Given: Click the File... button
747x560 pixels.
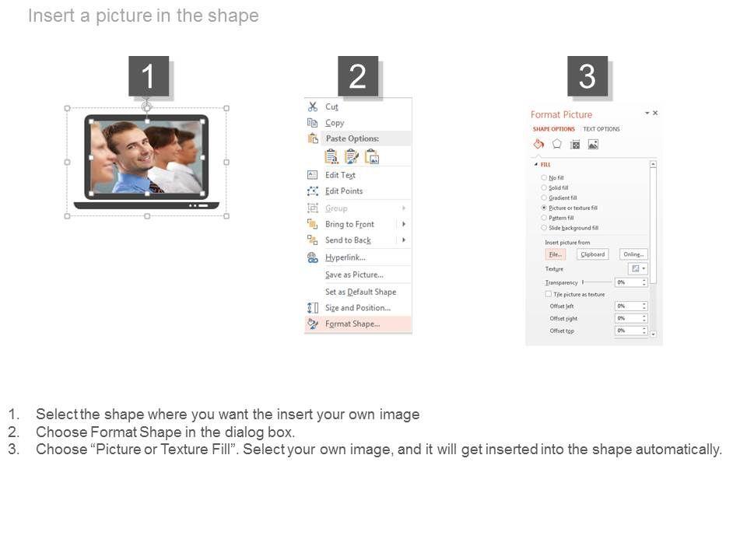Looking at the screenshot, I should pos(556,254).
